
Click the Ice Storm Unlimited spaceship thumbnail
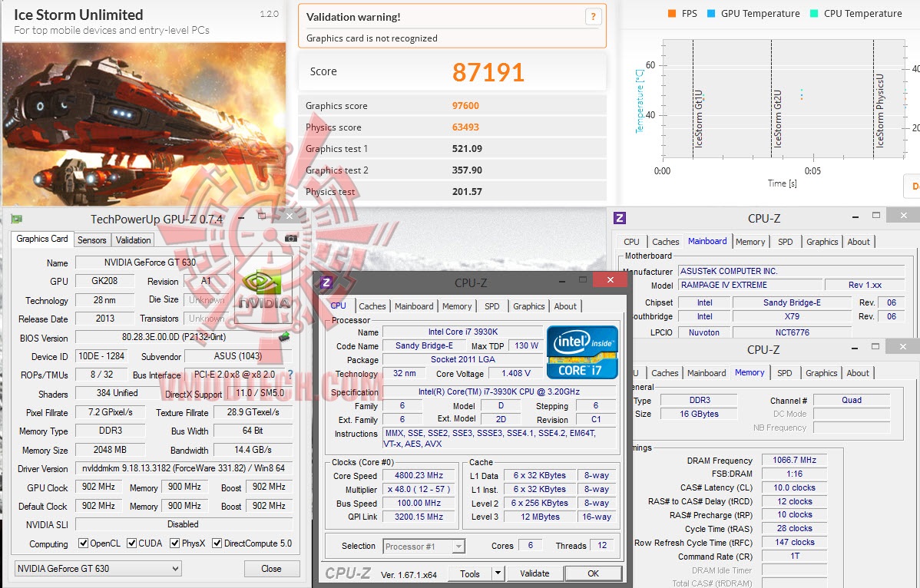pos(144,124)
